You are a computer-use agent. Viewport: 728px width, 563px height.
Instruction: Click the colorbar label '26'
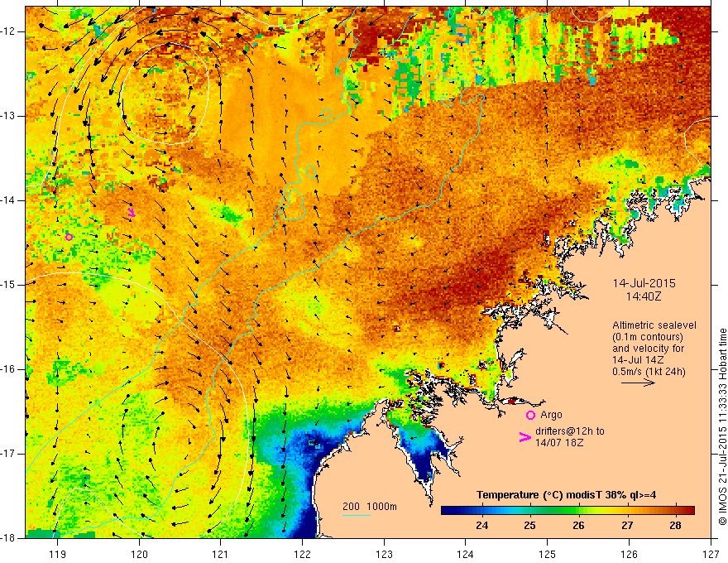578,526
